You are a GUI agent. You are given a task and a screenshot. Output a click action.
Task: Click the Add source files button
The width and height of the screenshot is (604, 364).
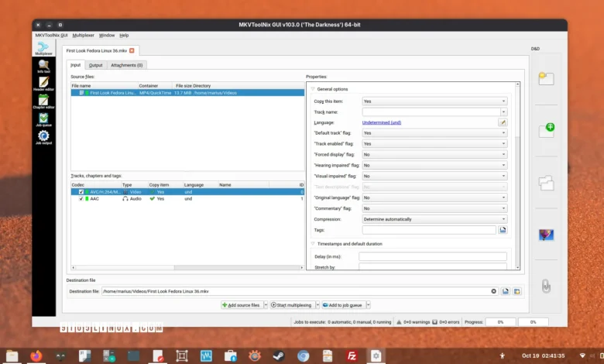(x=242, y=305)
